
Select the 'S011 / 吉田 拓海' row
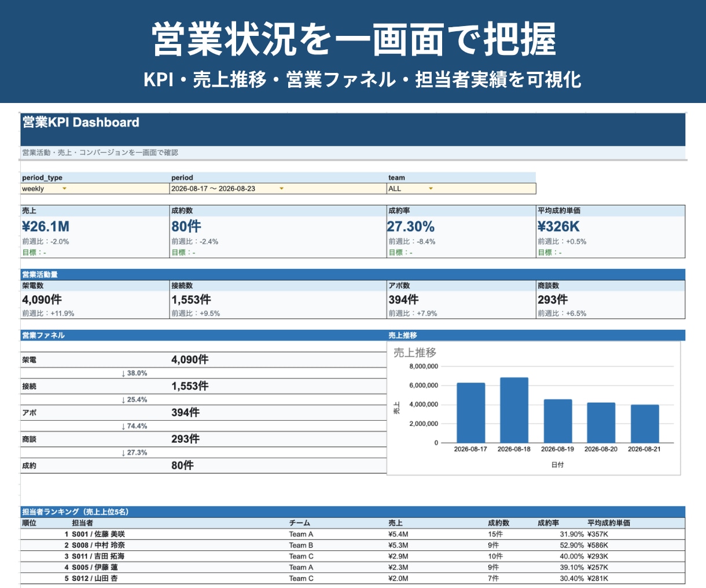pos(353,556)
